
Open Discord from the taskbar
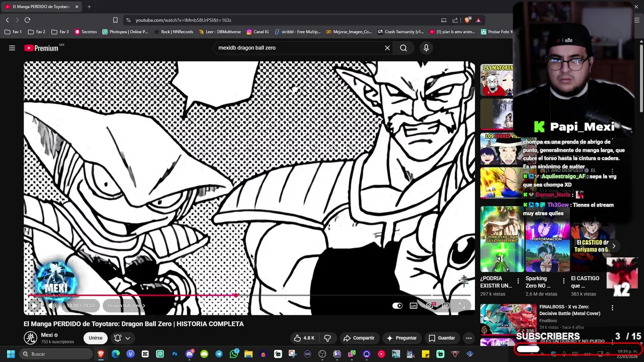click(x=189, y=354)
